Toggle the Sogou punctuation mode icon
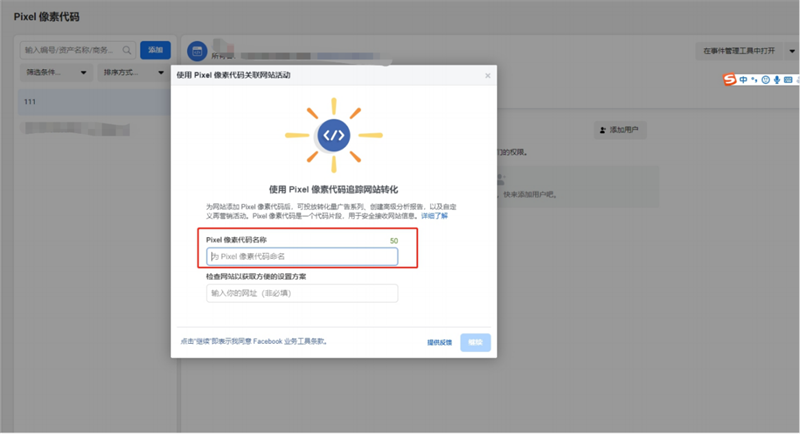The height and width of the screenshot is (434, 800). pos(755,80)
